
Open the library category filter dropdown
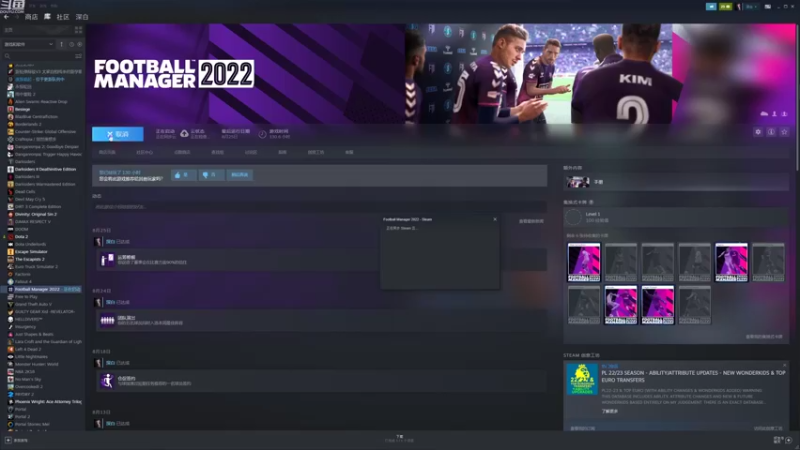click(29, 44)
